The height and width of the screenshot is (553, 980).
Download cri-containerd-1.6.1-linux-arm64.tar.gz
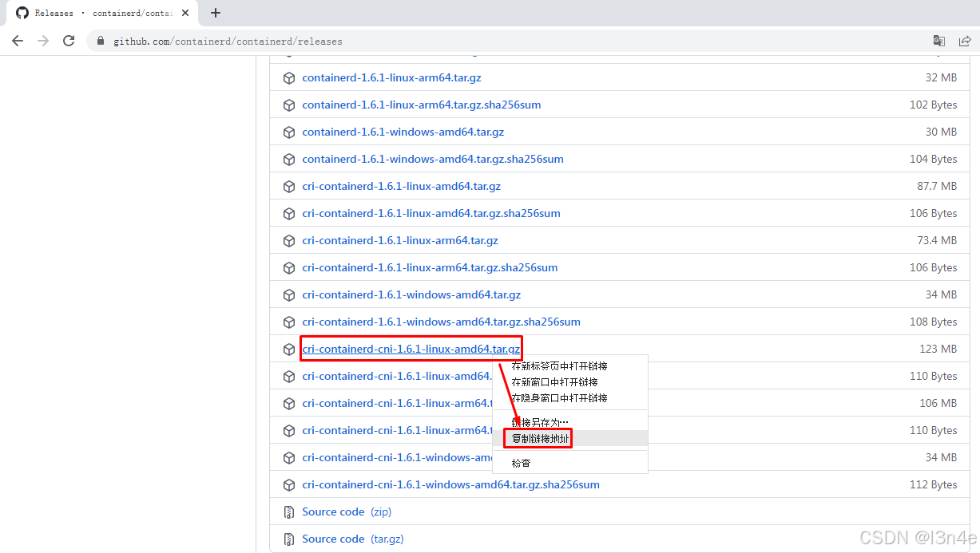click(400, 241)
